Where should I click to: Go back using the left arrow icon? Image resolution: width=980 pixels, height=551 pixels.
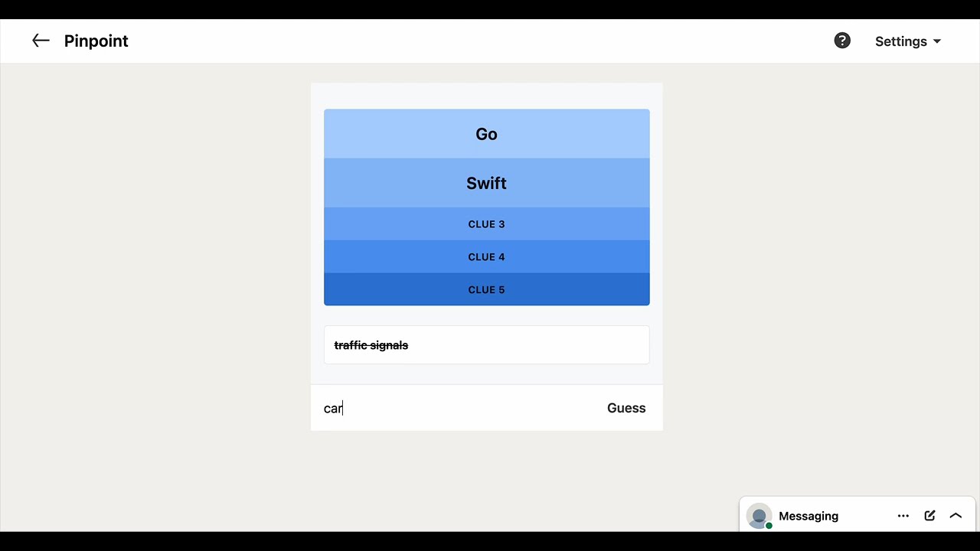pos(41,41)
